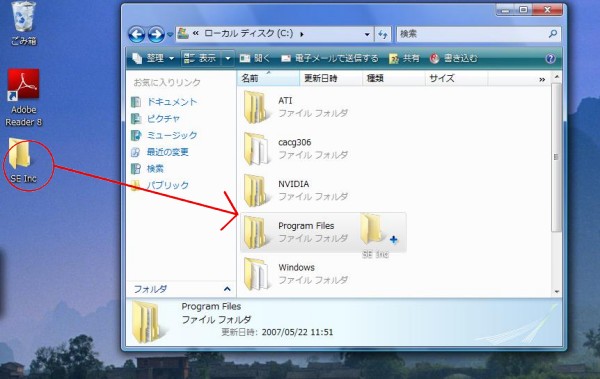
Task: Go back with the Explorer back arrow
Action: [x=137, y=34]
